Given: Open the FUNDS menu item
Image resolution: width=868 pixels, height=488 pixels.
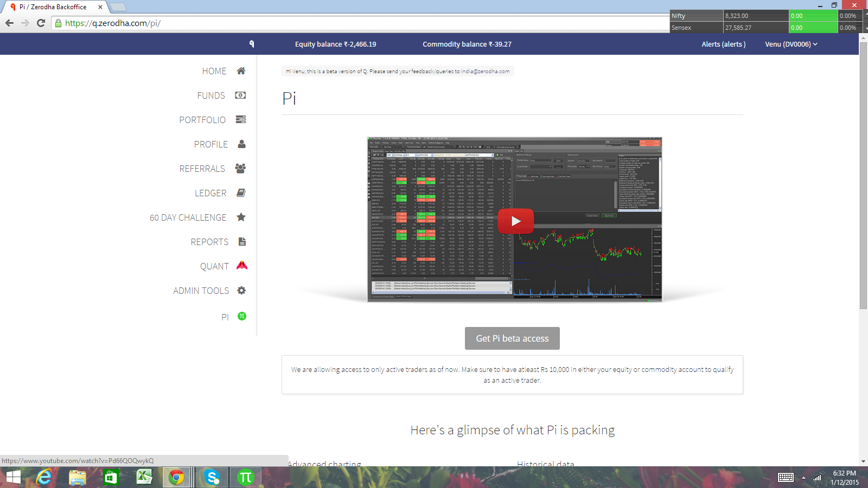Looking at the screenshot, I should [211, 95].
